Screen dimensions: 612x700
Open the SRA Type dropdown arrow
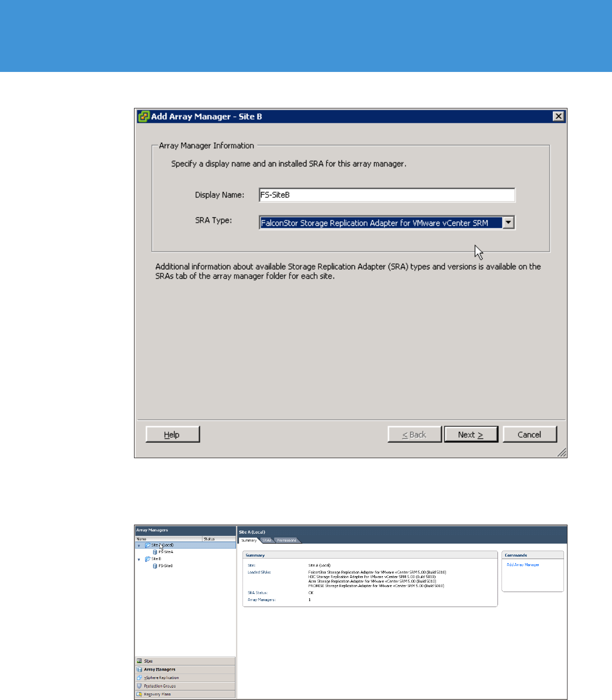(508, 223)
